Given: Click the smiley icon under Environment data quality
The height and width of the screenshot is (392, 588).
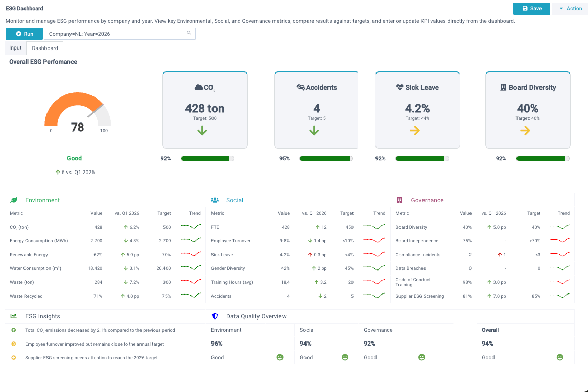Looking at the screenshot, I should click(280, 357).
